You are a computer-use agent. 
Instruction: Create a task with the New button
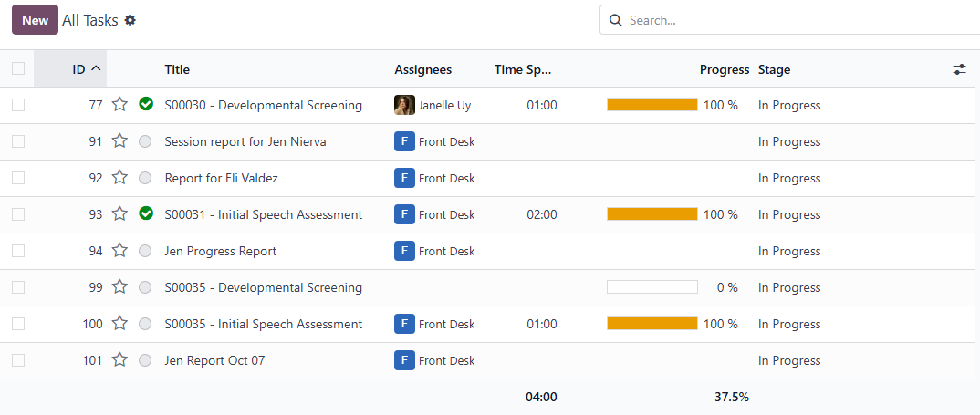(35, 20)
